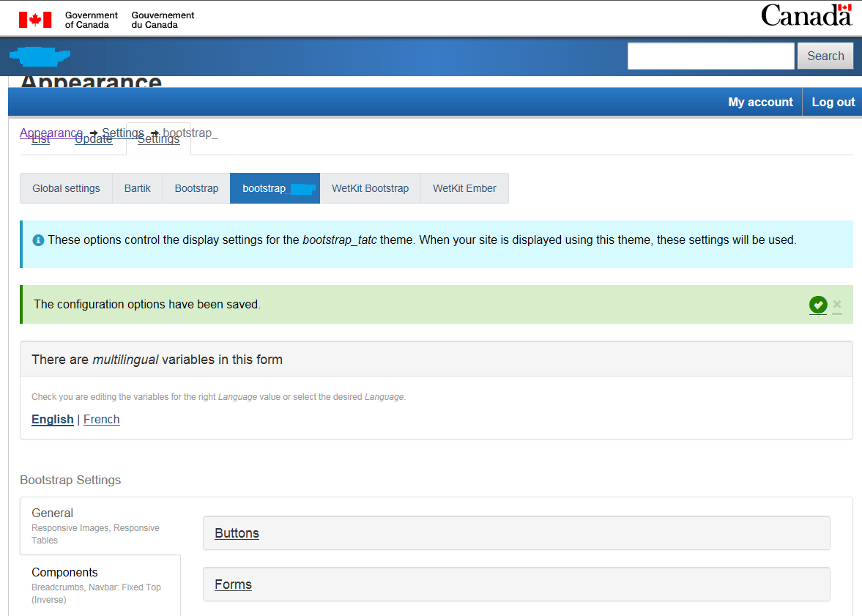
Task: Click the Canada wordmark at top right
Action: tap(806, 15)
